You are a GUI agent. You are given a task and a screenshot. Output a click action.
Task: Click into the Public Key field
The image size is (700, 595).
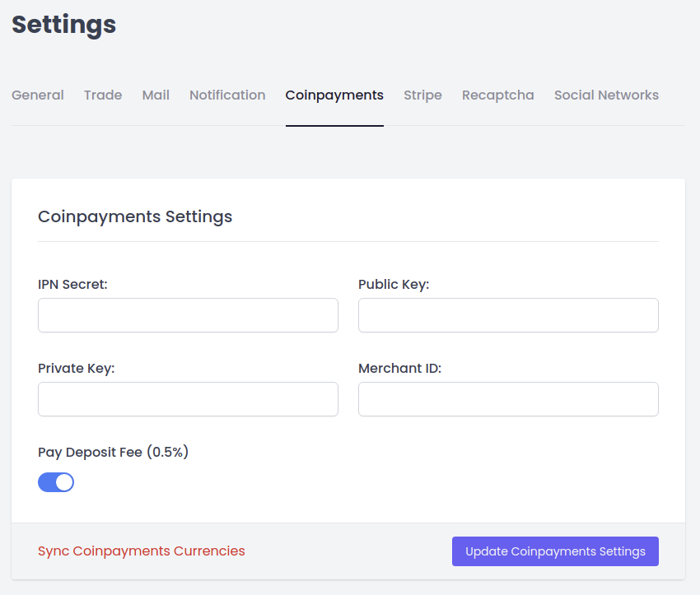(508, 315)
